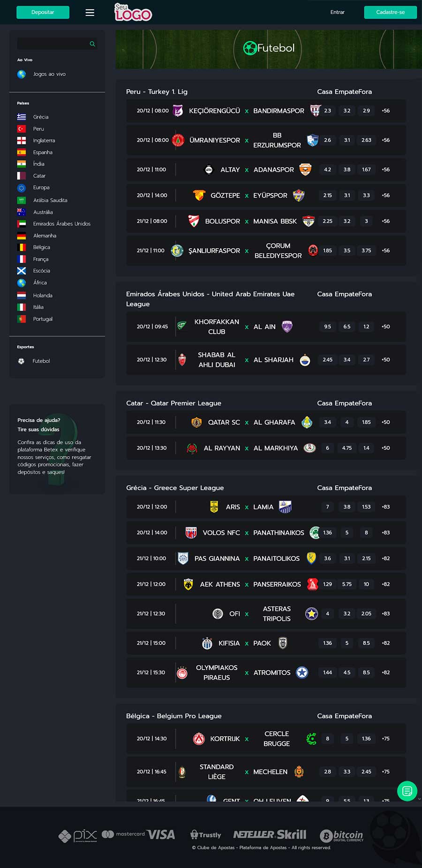The width and height of the screenshot is (422, 868).
Task: Select Portugal in the countries list
Action: point(43,319)
